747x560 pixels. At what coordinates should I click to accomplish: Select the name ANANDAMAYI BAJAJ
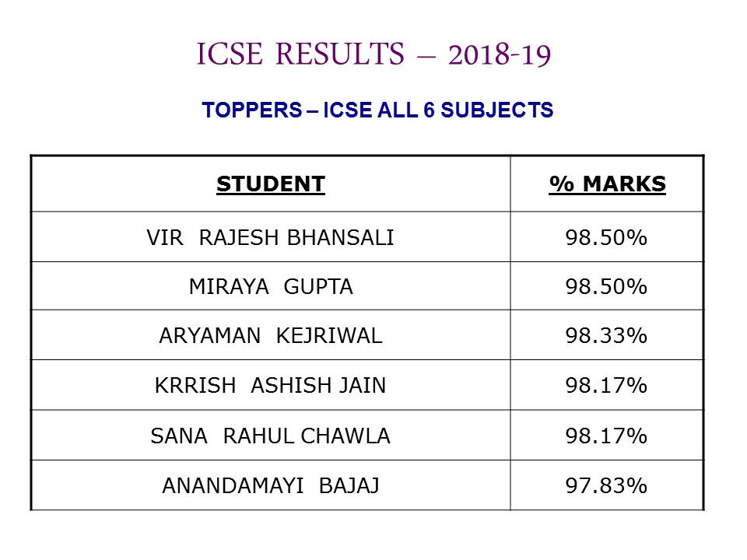(271, 485)
